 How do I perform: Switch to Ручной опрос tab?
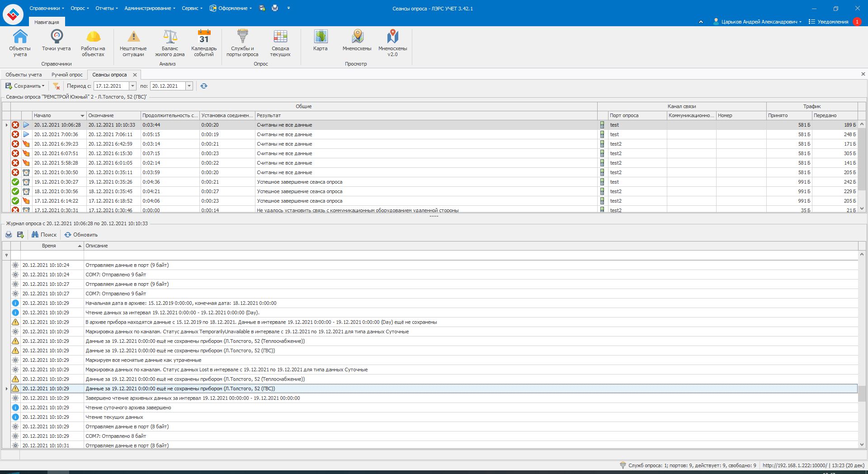(x=67, y=75)
